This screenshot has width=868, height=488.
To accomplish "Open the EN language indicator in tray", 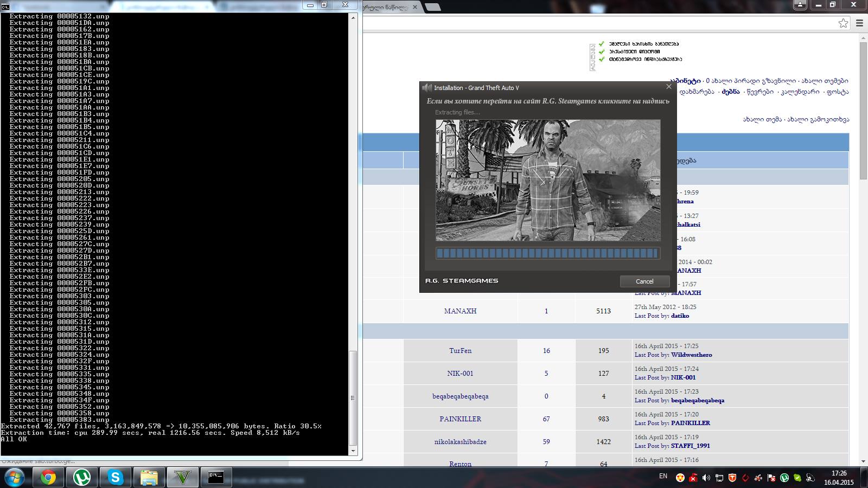I will click(x=663, y=476).
